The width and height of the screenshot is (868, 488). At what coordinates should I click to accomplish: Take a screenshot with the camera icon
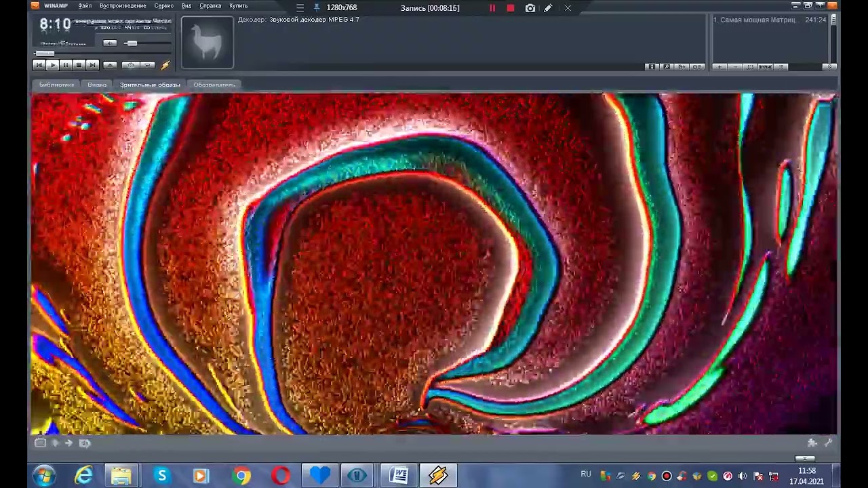530,8
